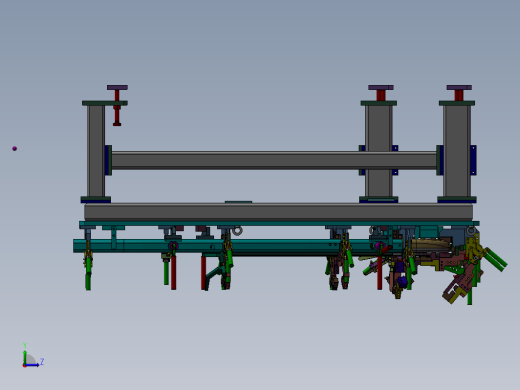The height and width of the screenshot is (390, 520).
Task: Select the rightmost vertical gray column
Action: click(x=457, y=151)
